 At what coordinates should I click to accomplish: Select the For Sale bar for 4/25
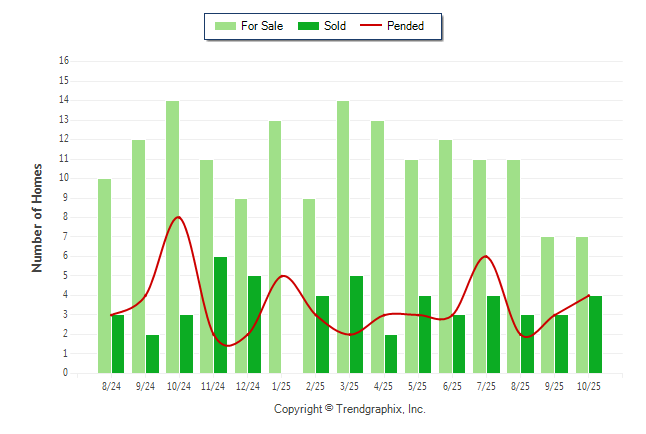pos(377,247)
